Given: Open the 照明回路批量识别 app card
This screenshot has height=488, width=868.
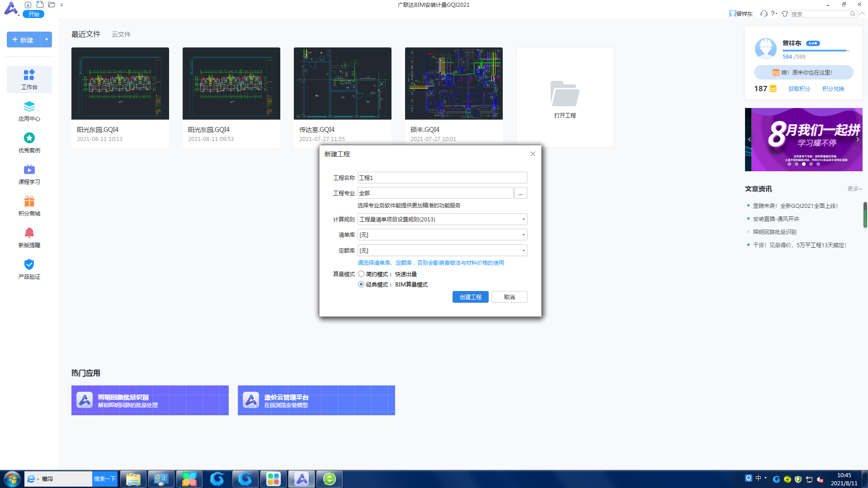Looking at the screenshot, I should [150, 400].
